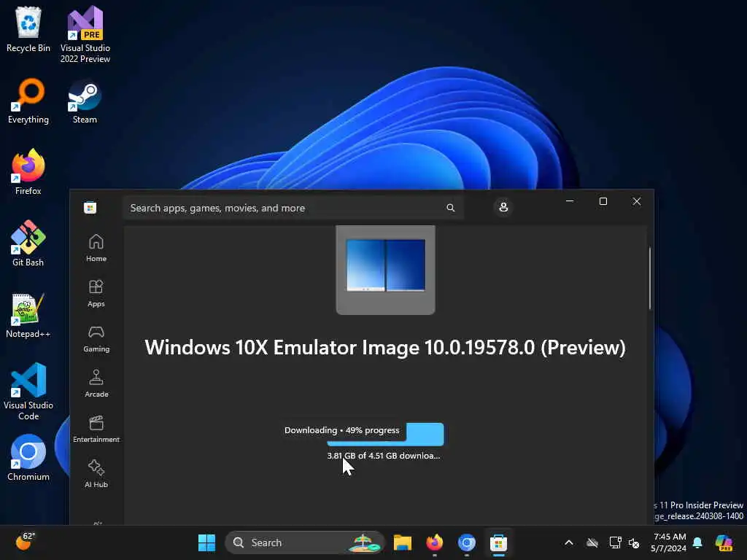747x560 pixels.
Task: Open the Home section in Microsoft Store
Action: pos(96,248)
